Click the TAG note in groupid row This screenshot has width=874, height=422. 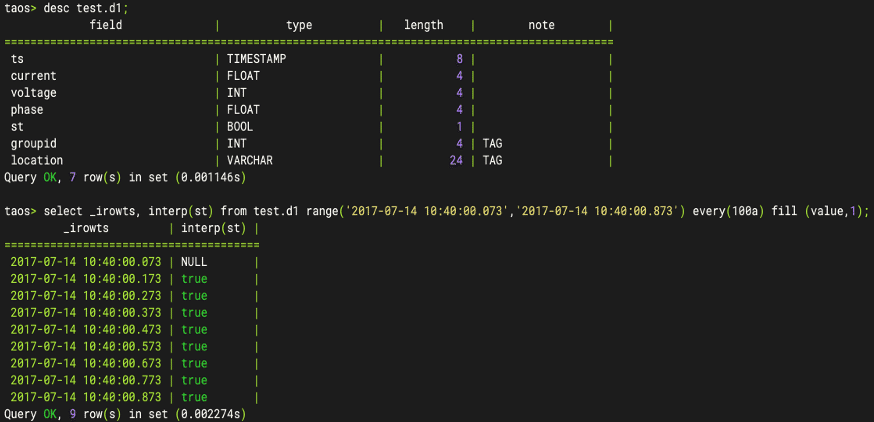(x=494, y=144)
